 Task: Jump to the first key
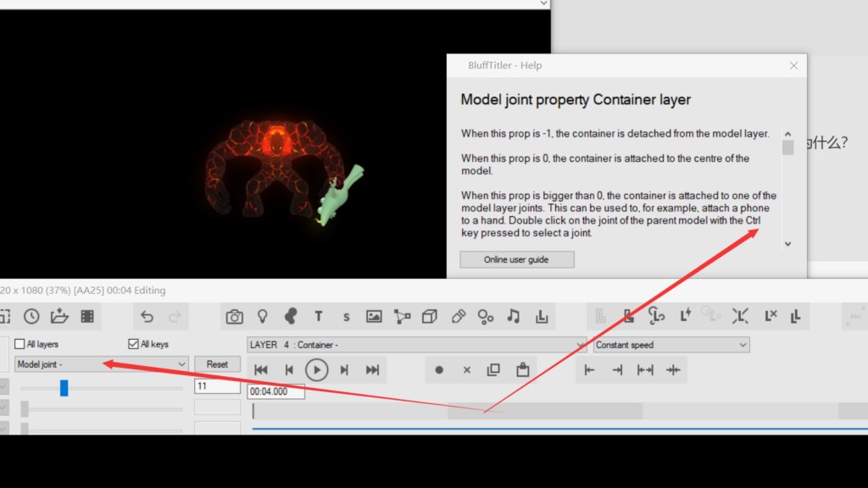click(261, 370)
